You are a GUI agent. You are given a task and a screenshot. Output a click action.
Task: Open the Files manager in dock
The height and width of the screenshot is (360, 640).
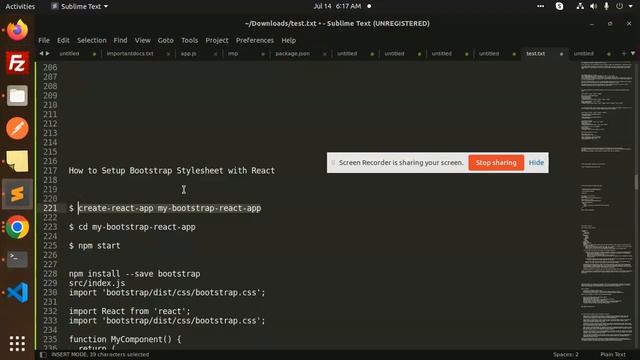coord(17,96)
